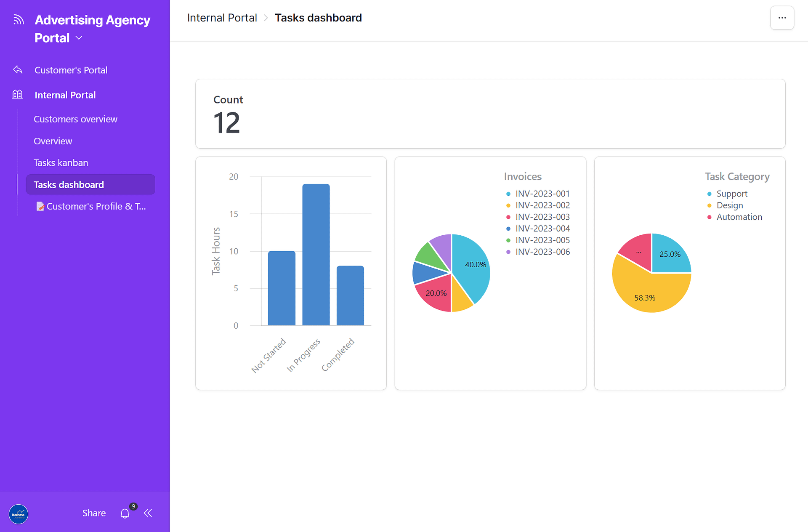This screenshot has height=532, width=808.
Task: Click the document icon next to Customer's Profile
Action: 40,206
